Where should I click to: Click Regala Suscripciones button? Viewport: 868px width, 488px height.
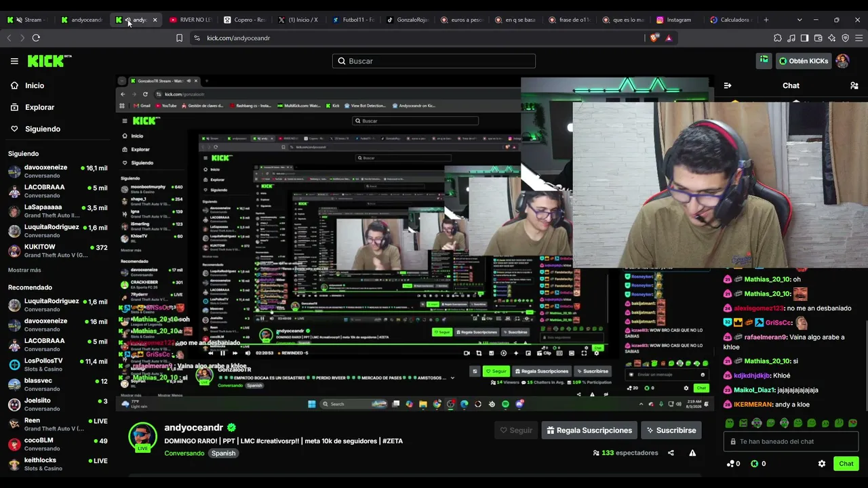click(x=589, y=430)
